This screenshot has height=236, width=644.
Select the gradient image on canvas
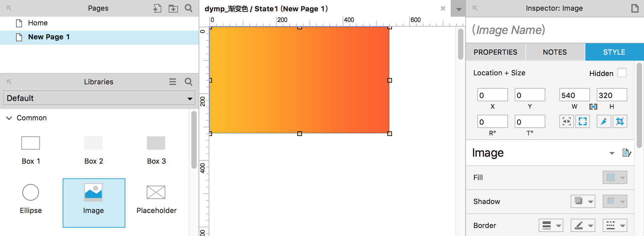(299, 80)
